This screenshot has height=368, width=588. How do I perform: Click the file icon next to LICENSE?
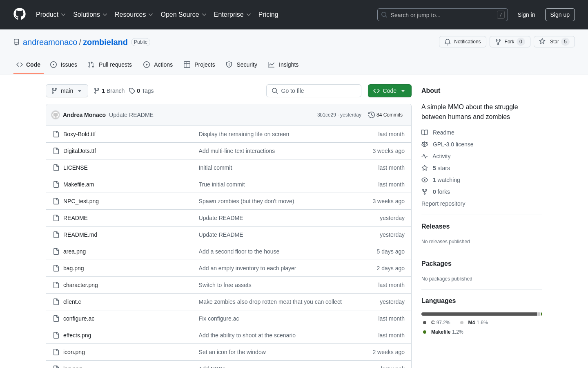click(x=56, y=168)
